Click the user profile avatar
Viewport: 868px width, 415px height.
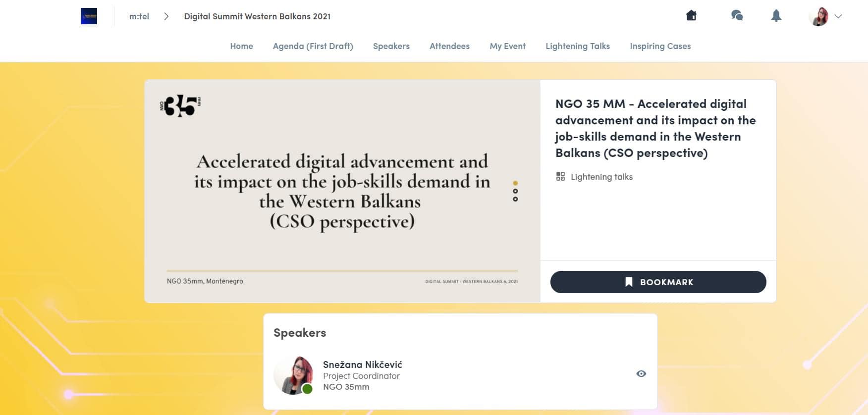pyautogui.click(x=819, y=16)
